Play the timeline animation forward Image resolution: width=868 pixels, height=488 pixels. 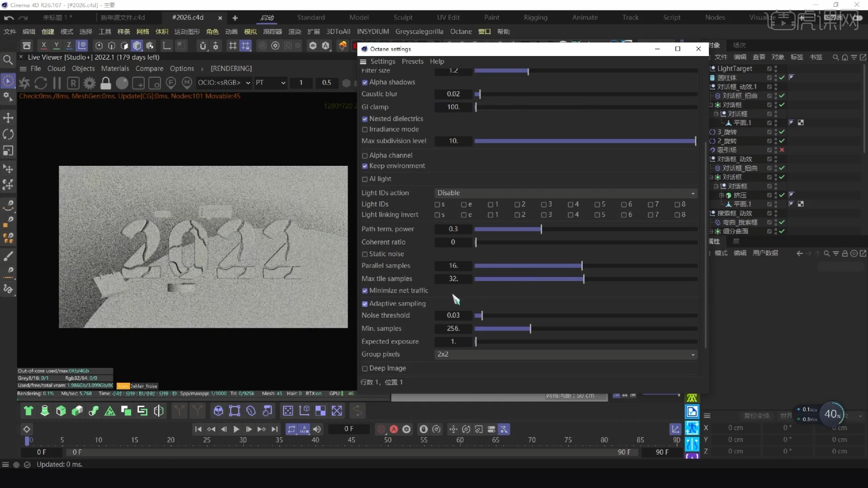pyautogui.click(x=236, y=429)
